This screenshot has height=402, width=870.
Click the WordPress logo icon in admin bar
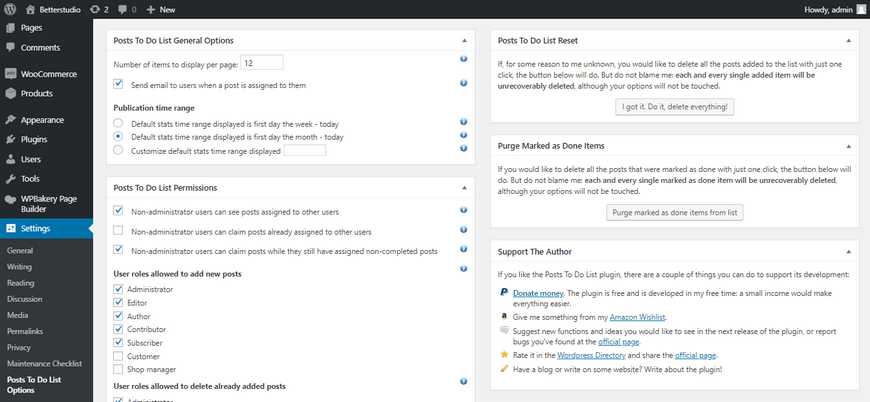pos(10,9)
